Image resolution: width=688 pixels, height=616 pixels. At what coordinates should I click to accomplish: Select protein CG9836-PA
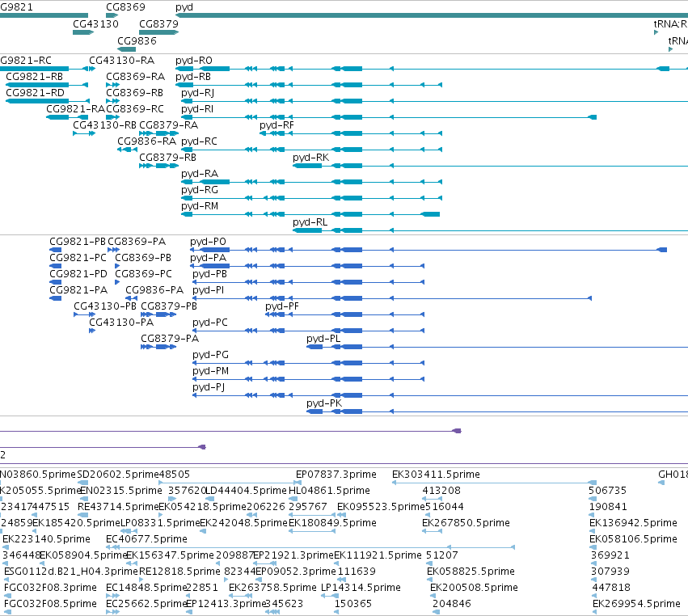pos(154,290)
